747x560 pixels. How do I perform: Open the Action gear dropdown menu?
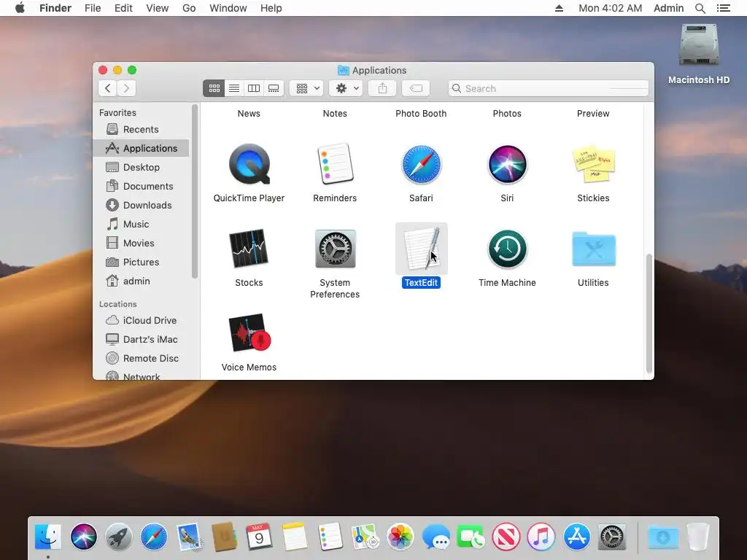(x=347, y=88)
